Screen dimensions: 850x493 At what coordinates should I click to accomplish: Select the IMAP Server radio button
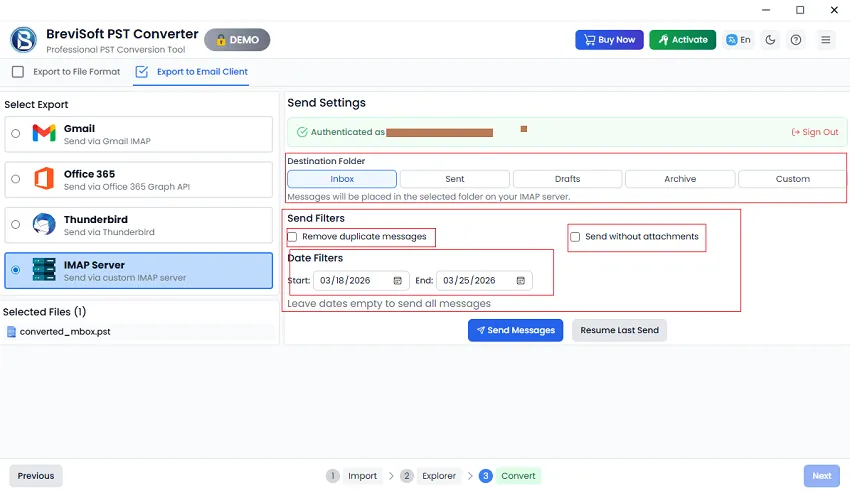click(x=16, y=270)
